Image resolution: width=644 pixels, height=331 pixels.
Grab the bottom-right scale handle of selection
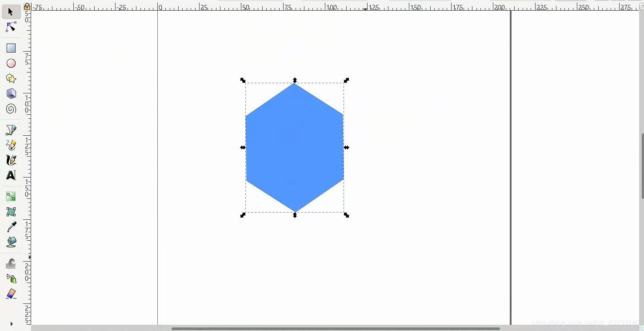click(347, 215)
